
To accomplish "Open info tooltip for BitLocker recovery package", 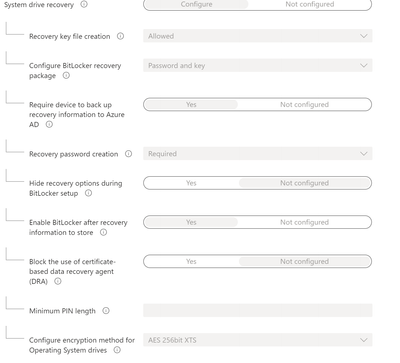I will coord(66,75).
